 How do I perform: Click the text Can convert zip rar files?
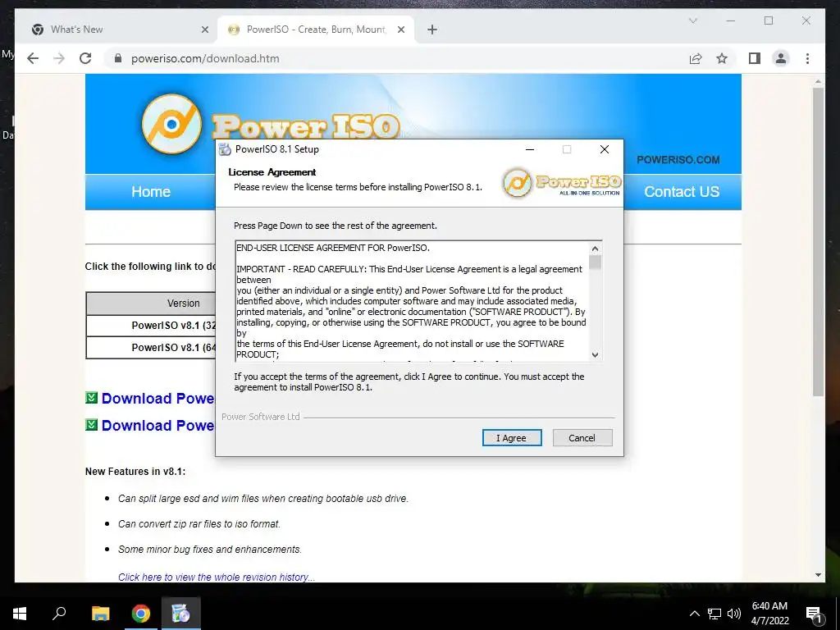tap(199, 524)
